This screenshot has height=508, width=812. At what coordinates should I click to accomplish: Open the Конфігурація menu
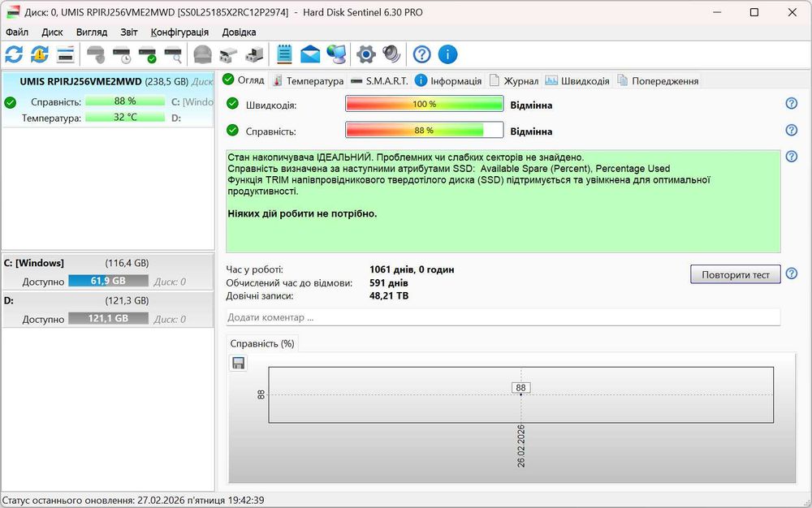[x=179, y=32]
